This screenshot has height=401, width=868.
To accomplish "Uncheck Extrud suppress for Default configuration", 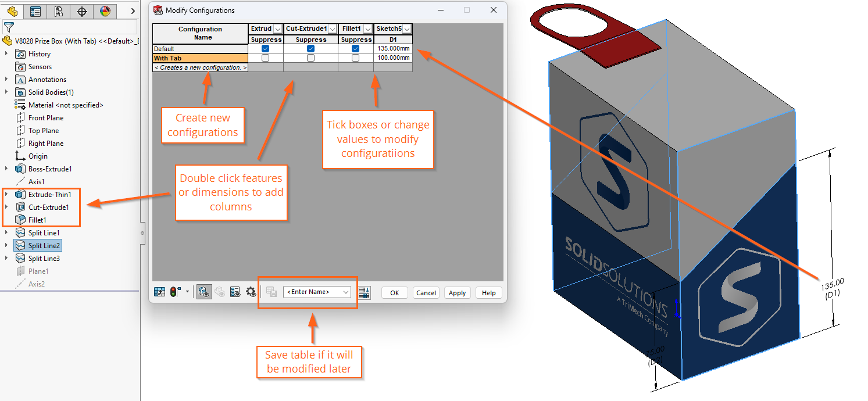I will pos(265,49).
